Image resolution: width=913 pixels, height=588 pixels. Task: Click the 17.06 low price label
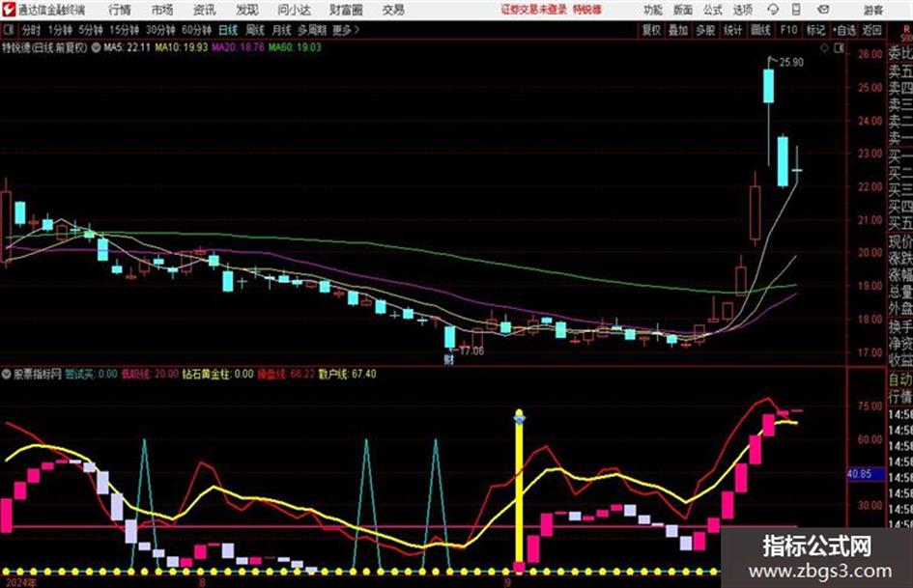pos(471,351)
